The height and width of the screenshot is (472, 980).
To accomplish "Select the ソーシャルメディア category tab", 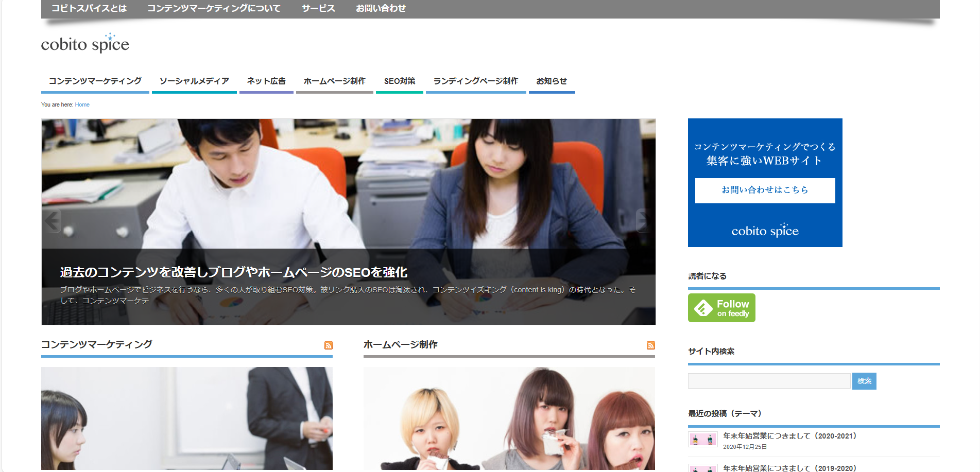I will coord(194,81).
